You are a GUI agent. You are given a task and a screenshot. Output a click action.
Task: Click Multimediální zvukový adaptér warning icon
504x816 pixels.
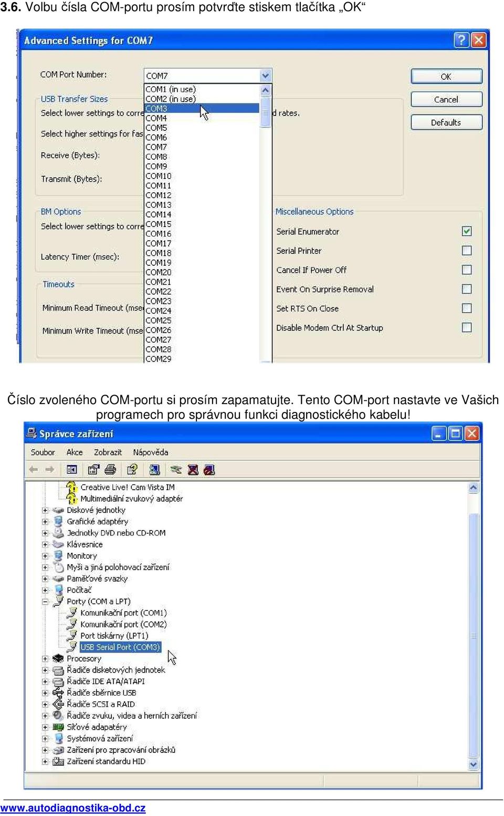tap(72, 499)
